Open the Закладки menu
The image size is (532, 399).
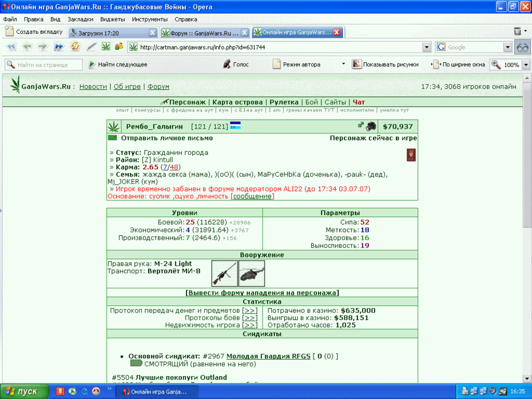coord(80,19)
